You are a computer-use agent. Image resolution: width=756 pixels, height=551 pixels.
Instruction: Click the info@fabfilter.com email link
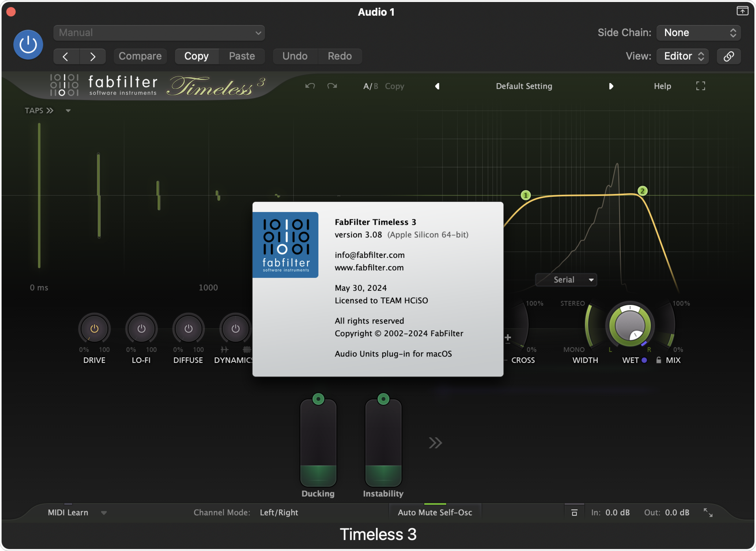pyautogui.click(x=369, y=255)
